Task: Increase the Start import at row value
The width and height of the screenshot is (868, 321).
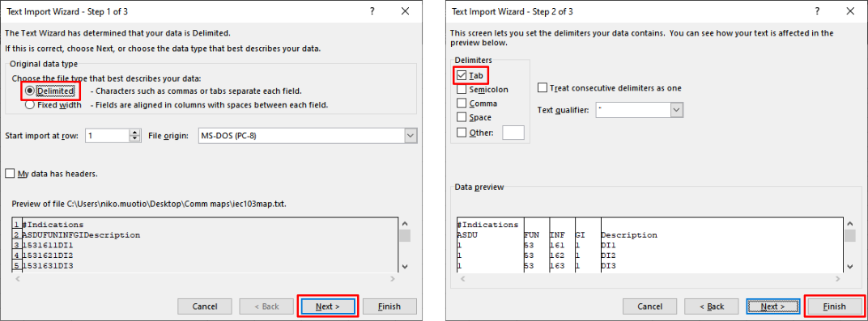Action: coord(134,133)
